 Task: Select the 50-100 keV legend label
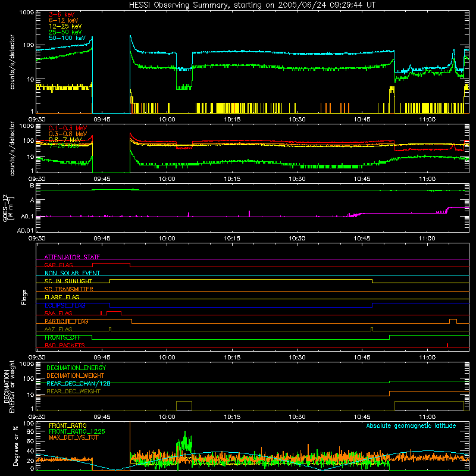click(67, 38)
